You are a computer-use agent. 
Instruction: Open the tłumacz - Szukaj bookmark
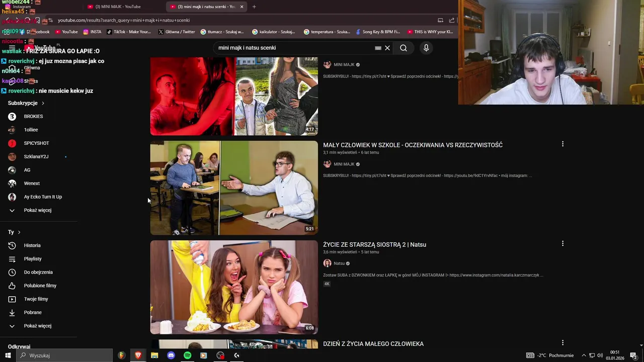[x=222, y=32]
